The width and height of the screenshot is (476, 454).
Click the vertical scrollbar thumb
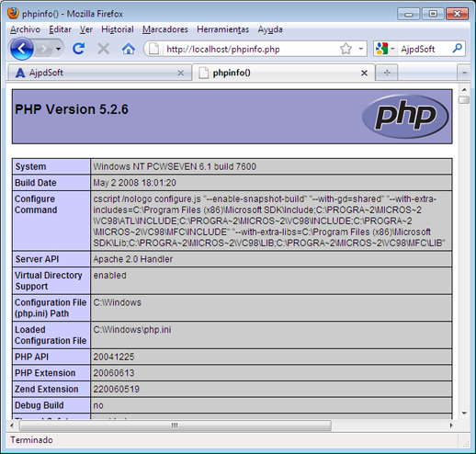[464, 100]
